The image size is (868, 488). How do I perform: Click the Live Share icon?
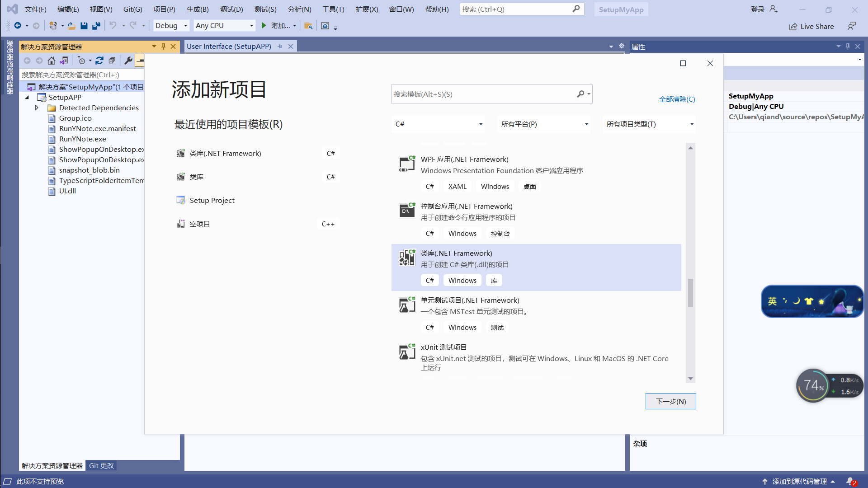(793, 27)
